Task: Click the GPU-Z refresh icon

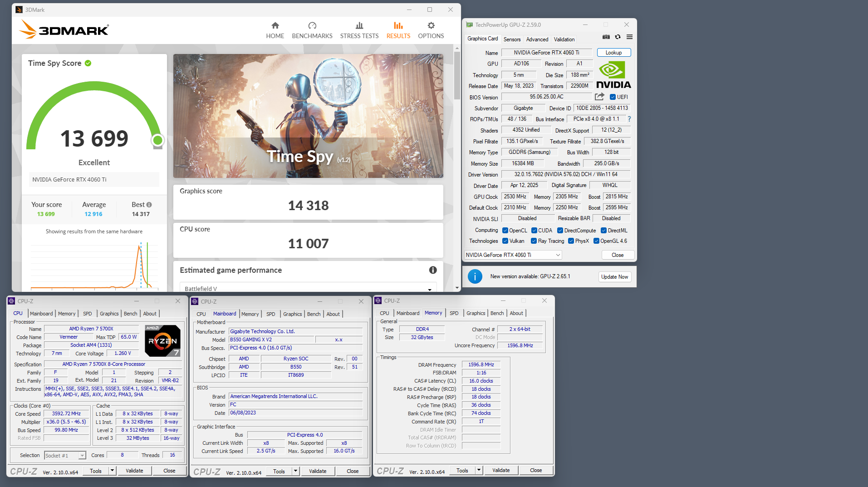Action: tap(618, 37)
